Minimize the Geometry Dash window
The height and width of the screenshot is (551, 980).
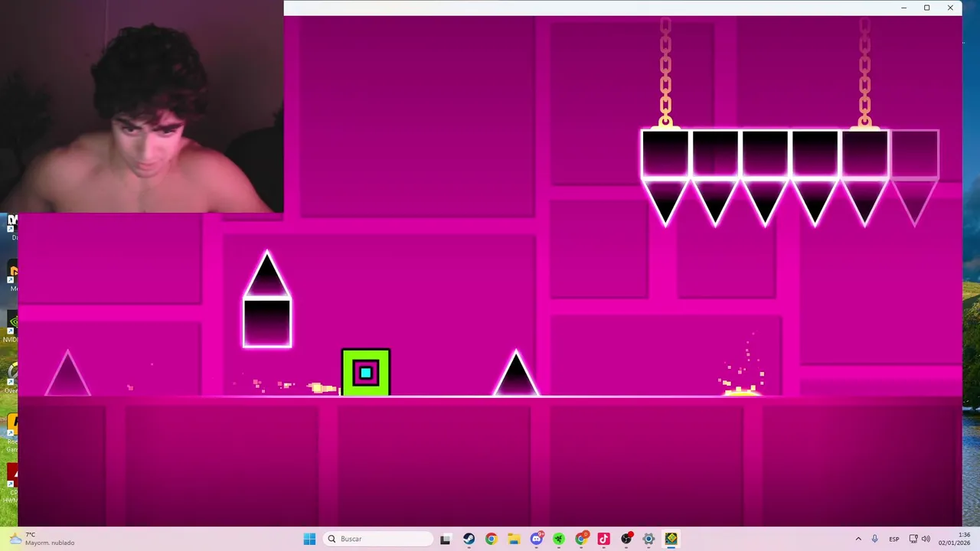click(x=903, y=8)
